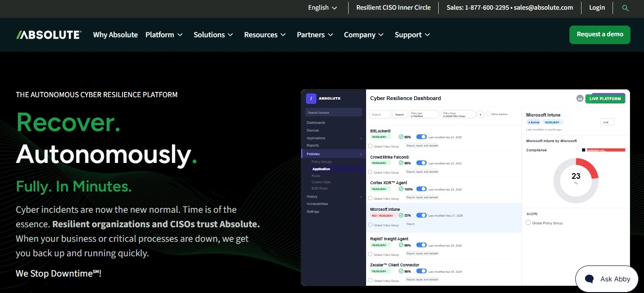
Task: Toggle the Zscaler Client Connector switch
Action: [x=421, y=271]
